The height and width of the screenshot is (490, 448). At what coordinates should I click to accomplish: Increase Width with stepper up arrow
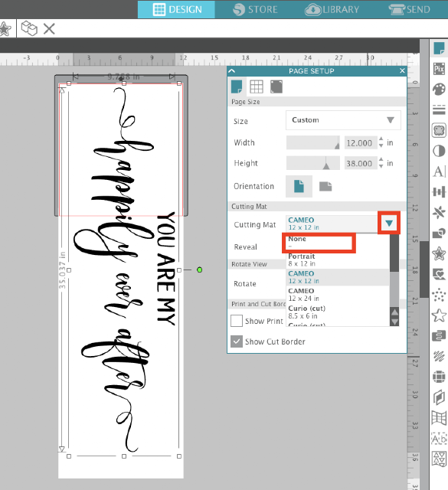[381, 139]
